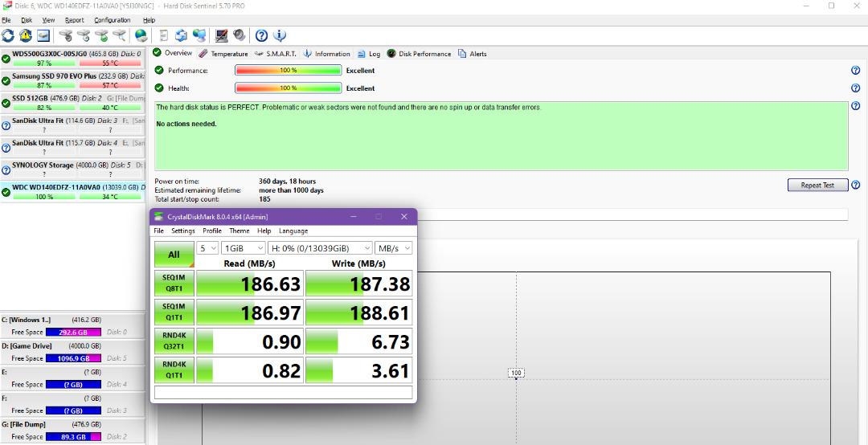
Task: Click the green check icon next to Performance
Action: 159,71
